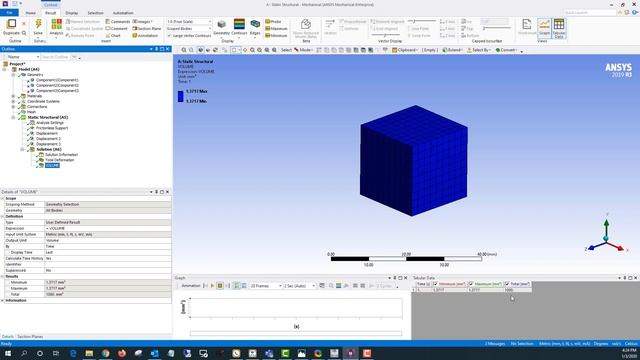This screenshot has width=640, height=360.
Task: Select the Mesh item in the outline
Action: [31, 112]
